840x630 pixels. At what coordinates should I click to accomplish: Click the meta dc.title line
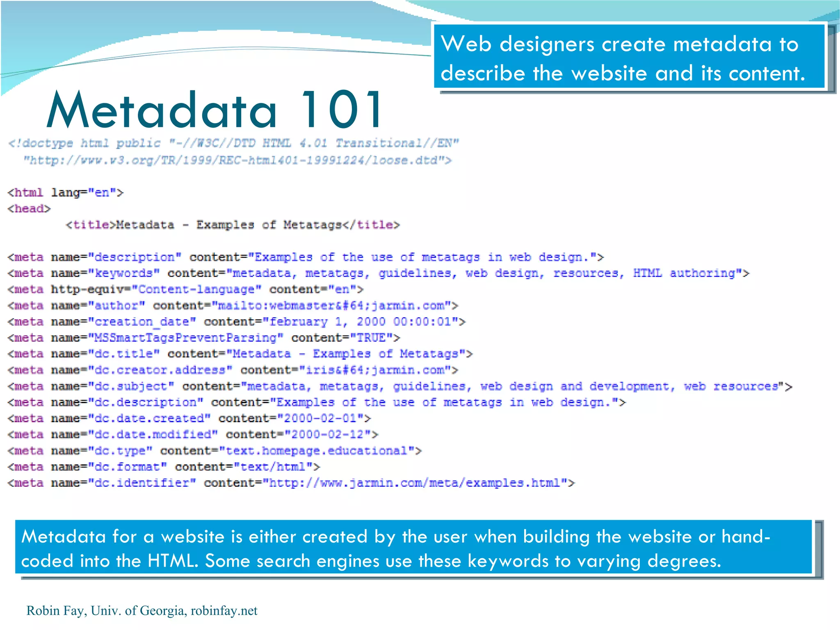240,354
